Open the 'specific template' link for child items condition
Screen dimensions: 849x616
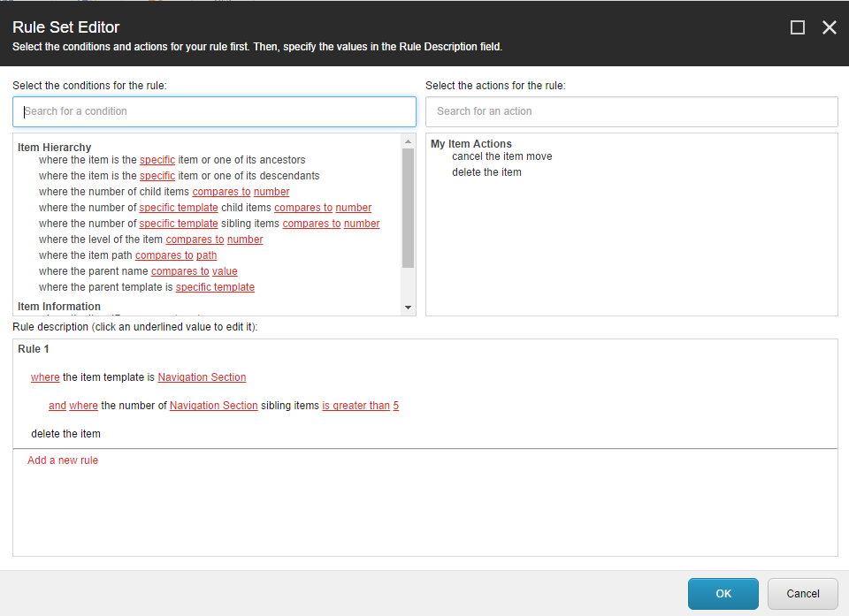[x=179, y=207]
